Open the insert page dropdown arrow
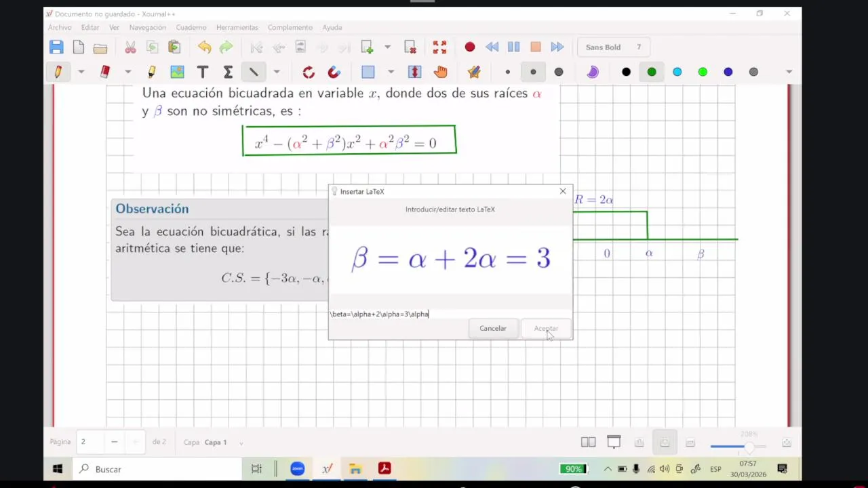 pyautogui.click(x=387, y=47)
